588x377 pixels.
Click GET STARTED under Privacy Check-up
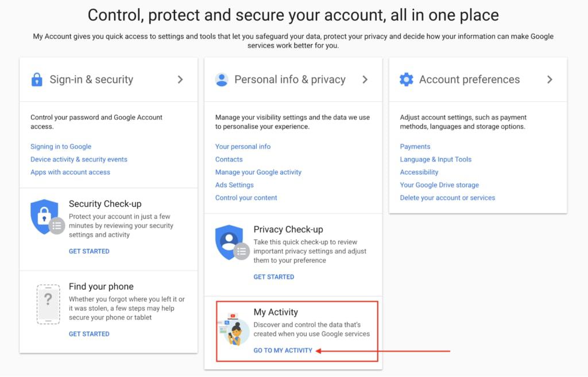274,276
